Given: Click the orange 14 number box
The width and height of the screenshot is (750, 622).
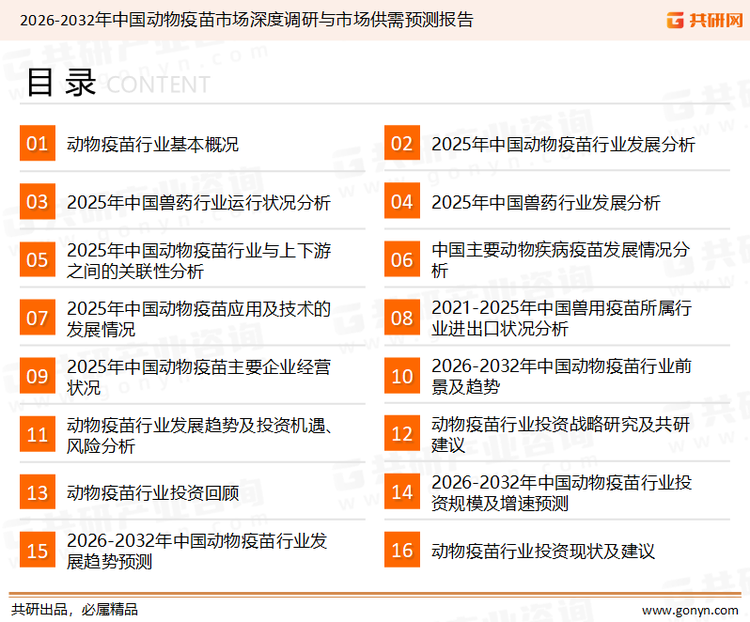Looking at the screenshot, I should pyautogui.click(x=402, y=492).
